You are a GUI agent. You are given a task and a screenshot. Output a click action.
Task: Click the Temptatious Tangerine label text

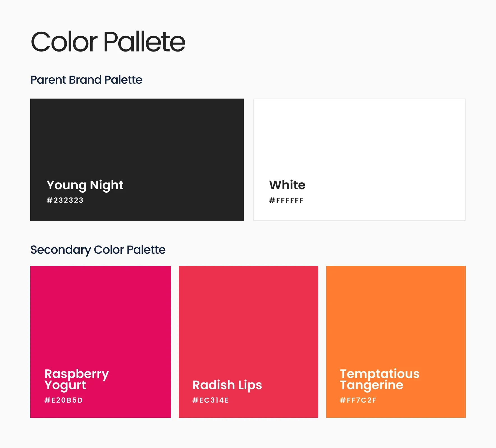pos(380,380)
